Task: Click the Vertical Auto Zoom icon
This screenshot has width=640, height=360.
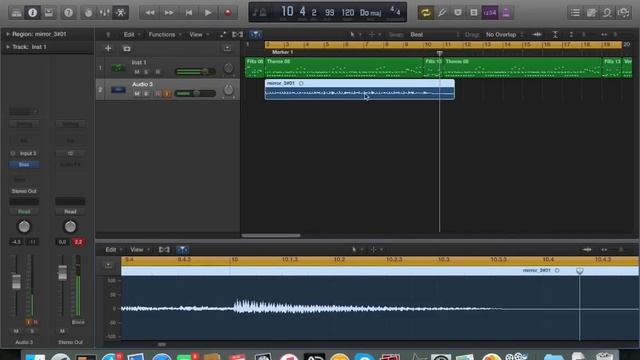Action: 555,35
